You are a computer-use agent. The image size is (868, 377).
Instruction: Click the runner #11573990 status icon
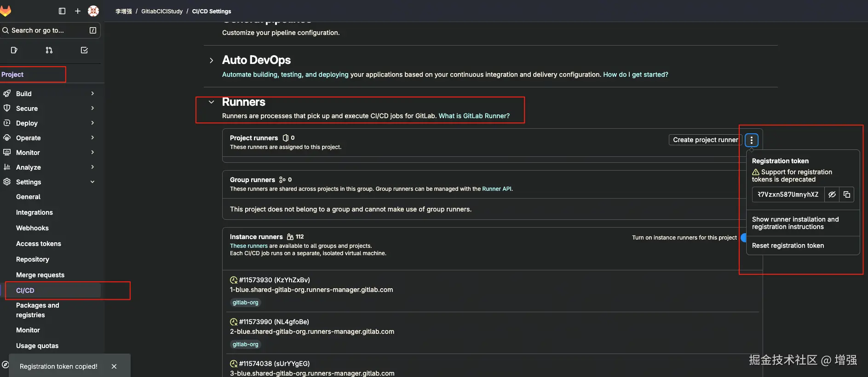point(234,322)
